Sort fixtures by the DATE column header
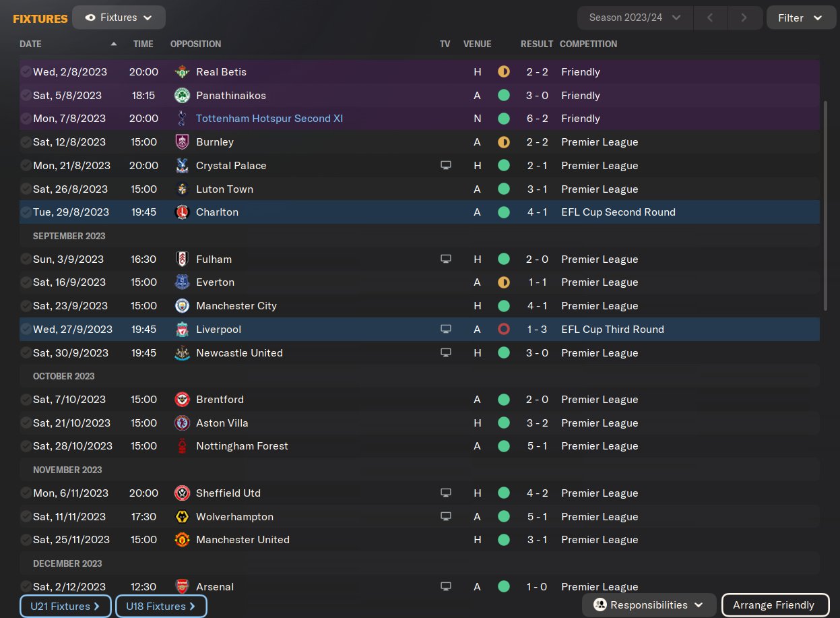840x618 pixels. 31,44
